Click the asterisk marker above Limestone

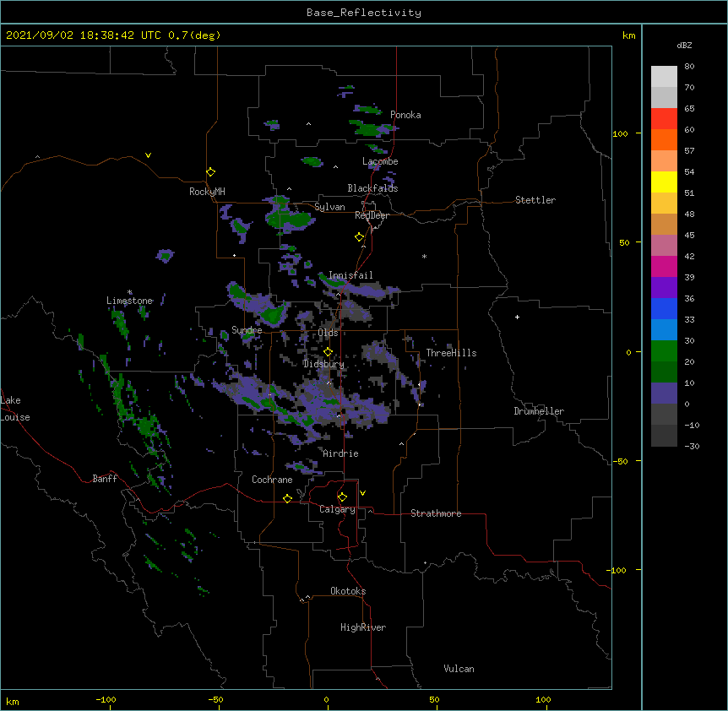pos(129,292)
